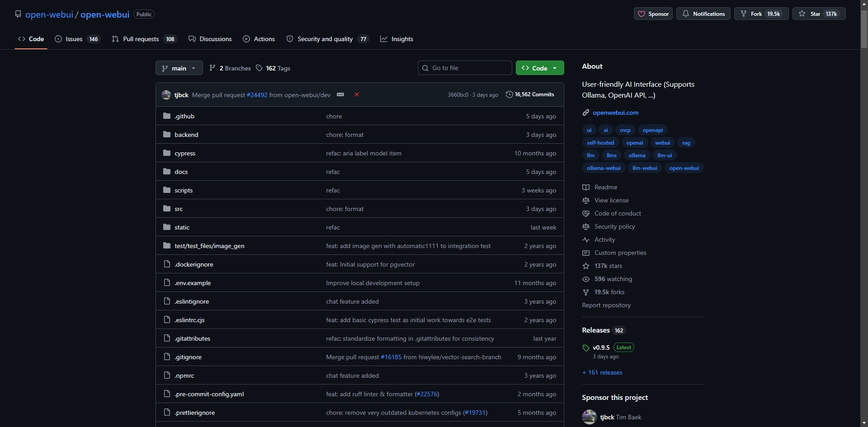This screenshot has width=868, height=427.
Task: Click the .dockerignore file icon
Action: point(167,264)
